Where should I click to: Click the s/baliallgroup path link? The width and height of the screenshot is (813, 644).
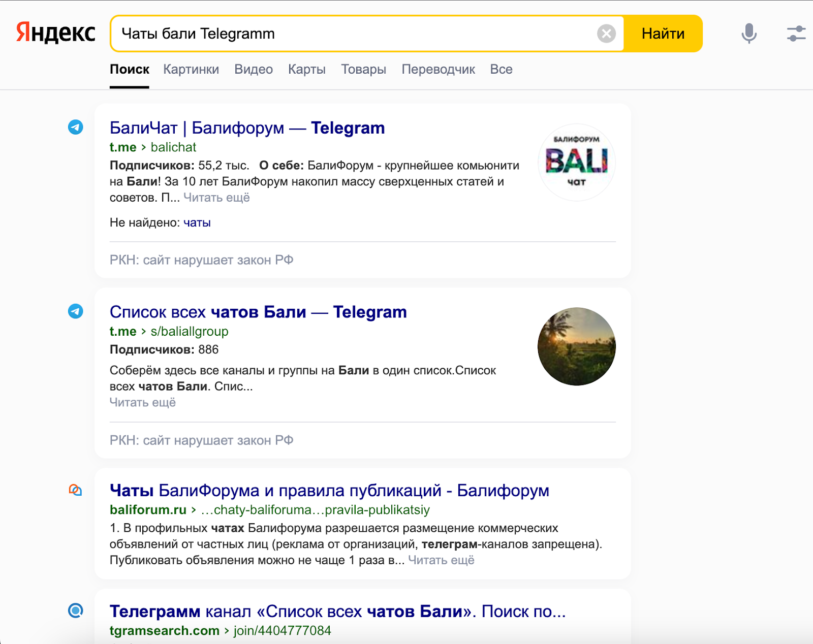click(x=190, y=331)
